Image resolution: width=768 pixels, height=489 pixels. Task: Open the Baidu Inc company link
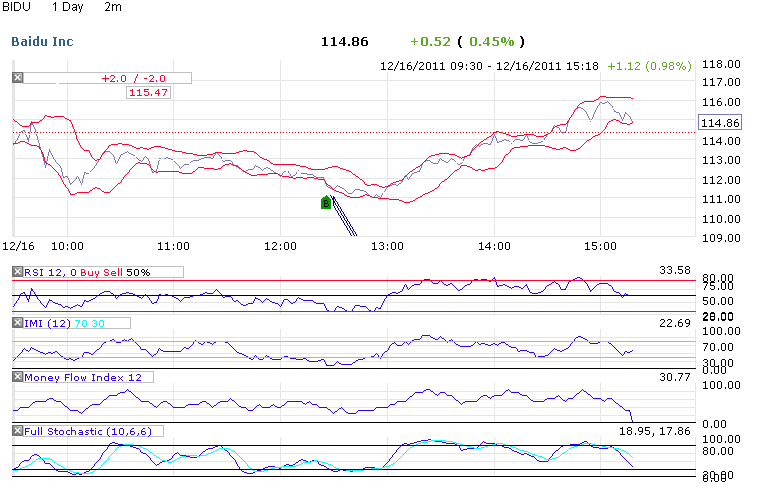(x=42, y=42)
